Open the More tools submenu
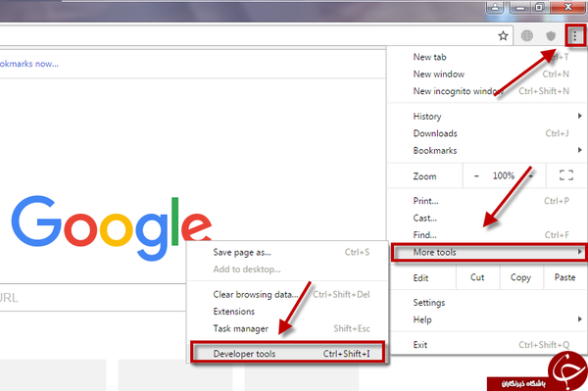588x391 pixels. (x=489, y=252)
